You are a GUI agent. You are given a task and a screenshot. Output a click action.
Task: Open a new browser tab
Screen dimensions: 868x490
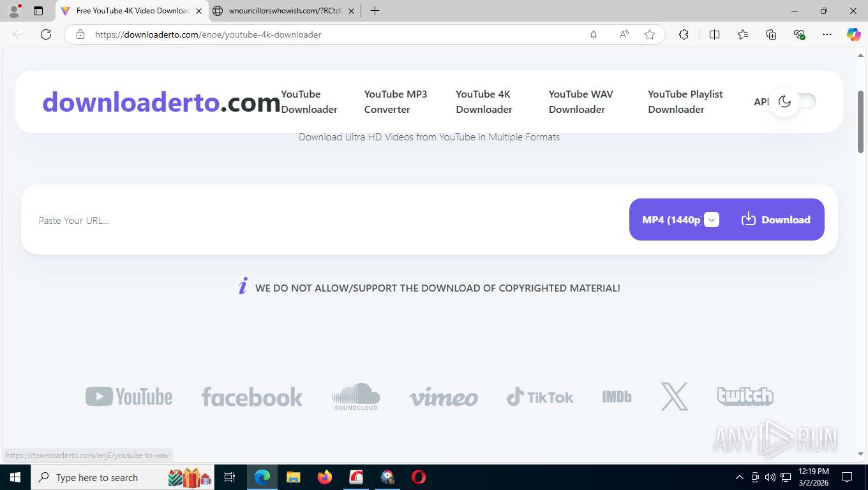375,11
